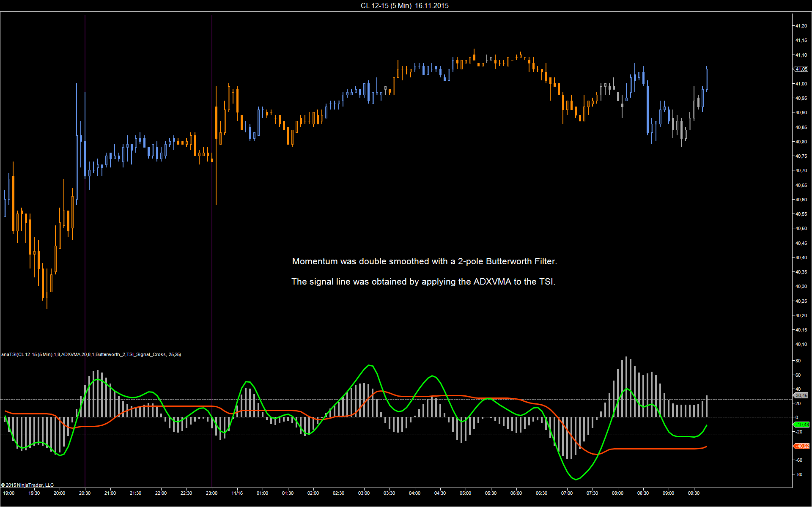Select the ADXVMA signal line annotation text

pos(423,282)
